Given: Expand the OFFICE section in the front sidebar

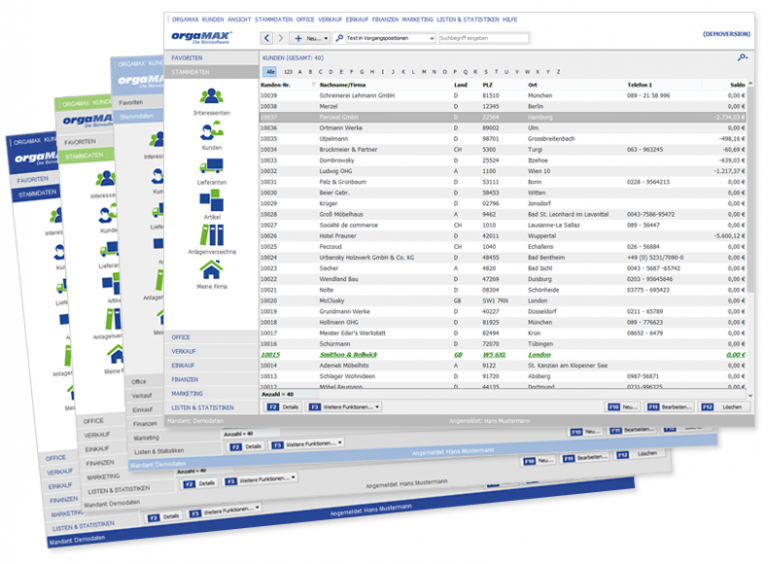Looking at the screenshot, I should point(211,337).
